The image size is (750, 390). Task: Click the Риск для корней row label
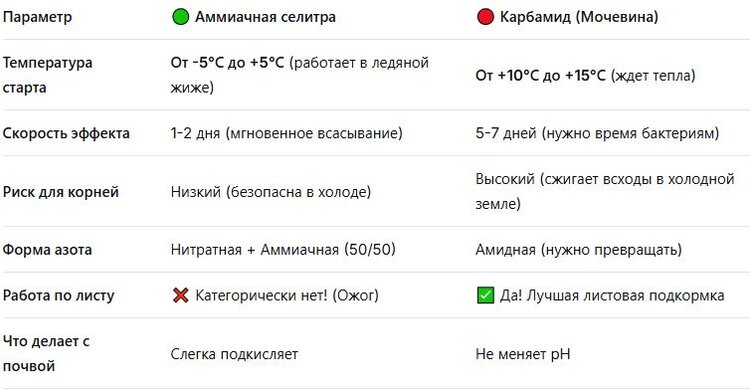click(61, 192)
